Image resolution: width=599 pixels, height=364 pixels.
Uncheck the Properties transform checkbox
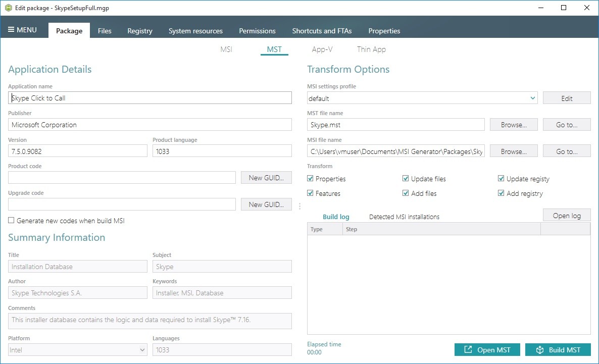click(310, 178)
